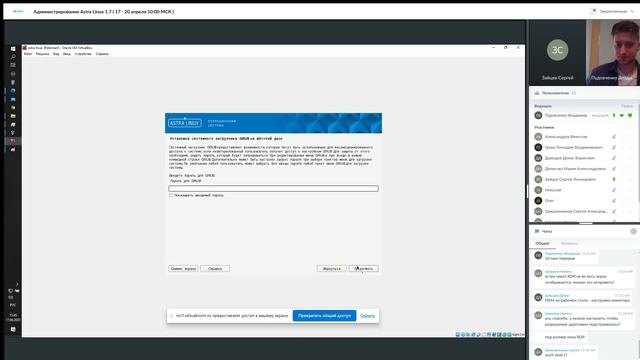Viewport: 640px width, 360px height.
Task: Open the Файл menu in VirtualBox
Action: pos(28,54)
